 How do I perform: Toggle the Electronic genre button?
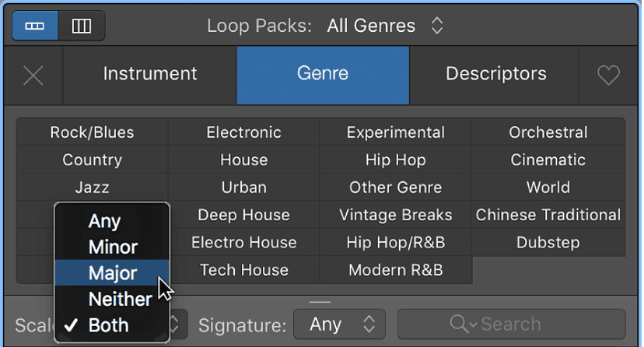coord(244,132)
